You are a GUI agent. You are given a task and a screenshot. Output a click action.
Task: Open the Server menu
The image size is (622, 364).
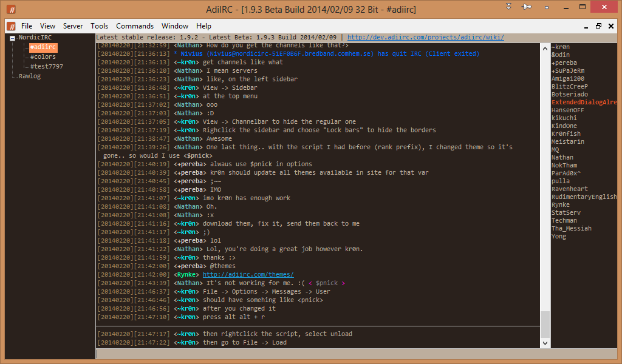tap(73, 26)
